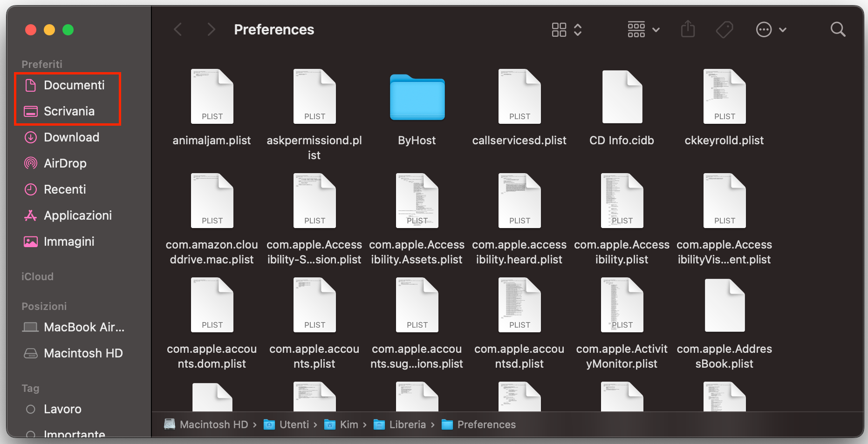Screen dimensions: 868x444
Task: Navigate back with the left arrow
Action: tap(178, 29)
